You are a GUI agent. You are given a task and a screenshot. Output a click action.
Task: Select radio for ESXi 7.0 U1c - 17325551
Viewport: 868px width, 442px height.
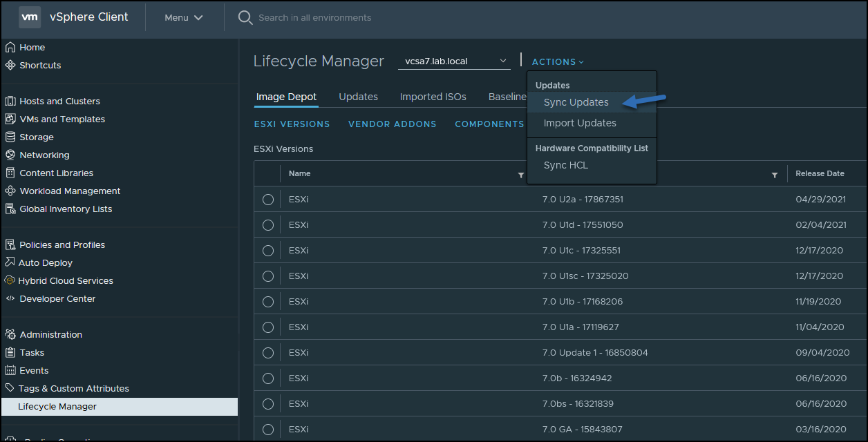click(x=268, y=251)
